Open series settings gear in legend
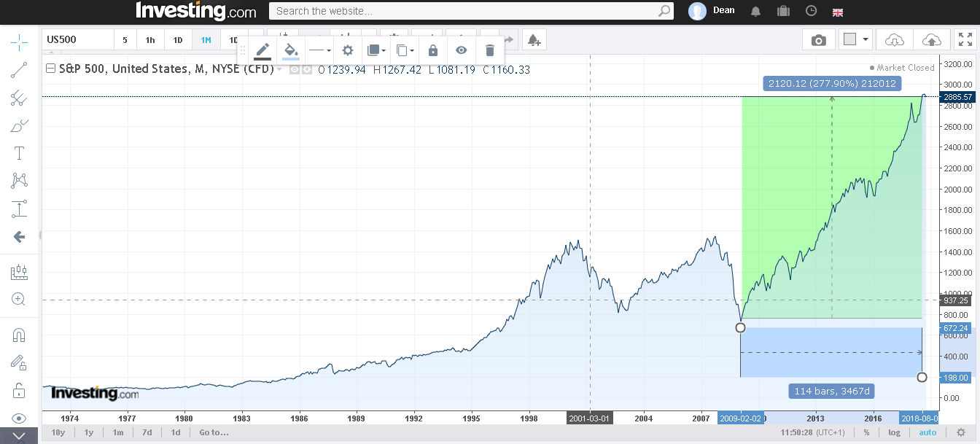This screenshot has width=980, height=444. [x=306, y=70]
